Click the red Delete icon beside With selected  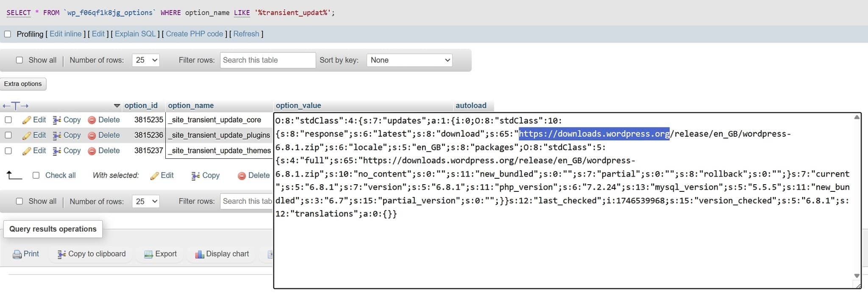pos(242,176)
